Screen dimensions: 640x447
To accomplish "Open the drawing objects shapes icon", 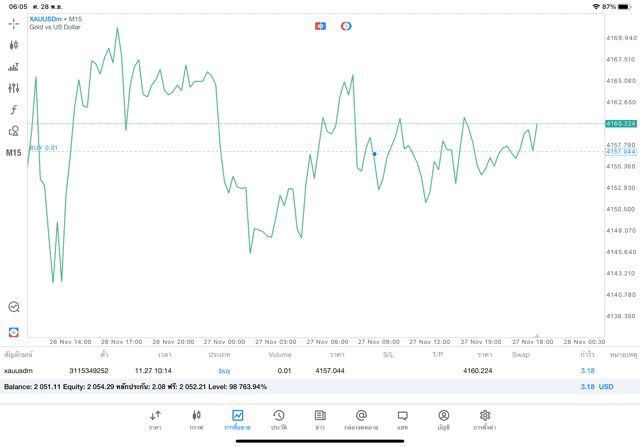I will pos(13,131).
